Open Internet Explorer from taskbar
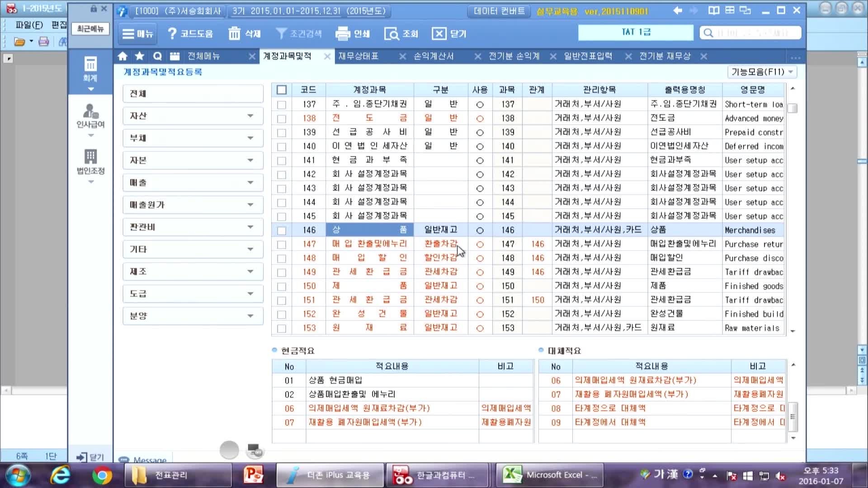868x488 pixels. 60,475
